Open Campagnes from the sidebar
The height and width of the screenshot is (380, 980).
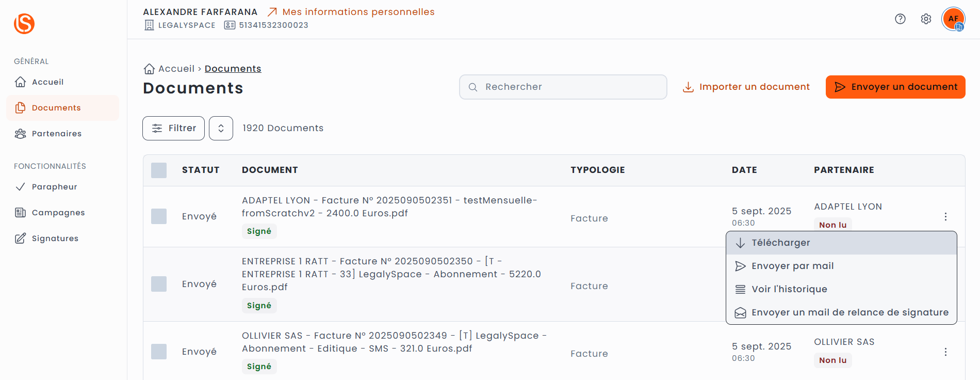tap(58, 213)
